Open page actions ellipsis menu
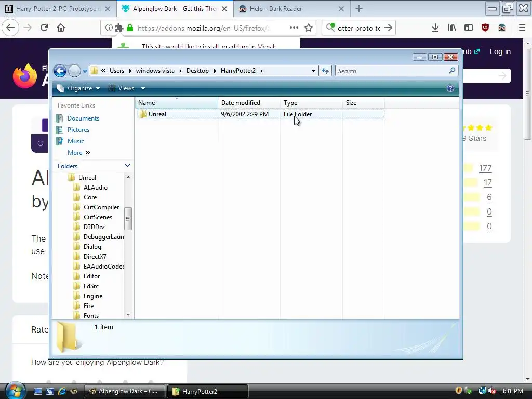Image resolution: width=532 pixels, height=399 pixels. pos(294,28)
